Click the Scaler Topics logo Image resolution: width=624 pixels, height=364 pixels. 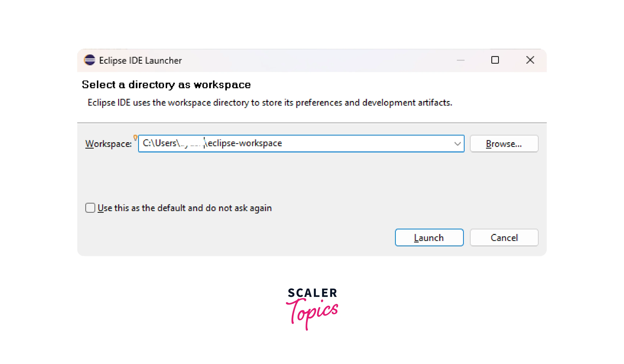(x=312, y=309)
